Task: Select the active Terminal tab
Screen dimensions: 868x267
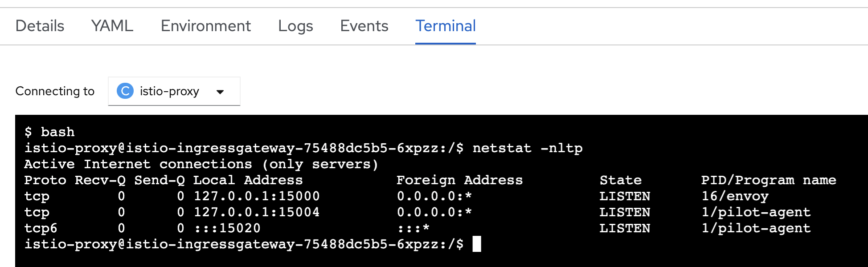Action: pyautogui.click(x=445, y=26)
